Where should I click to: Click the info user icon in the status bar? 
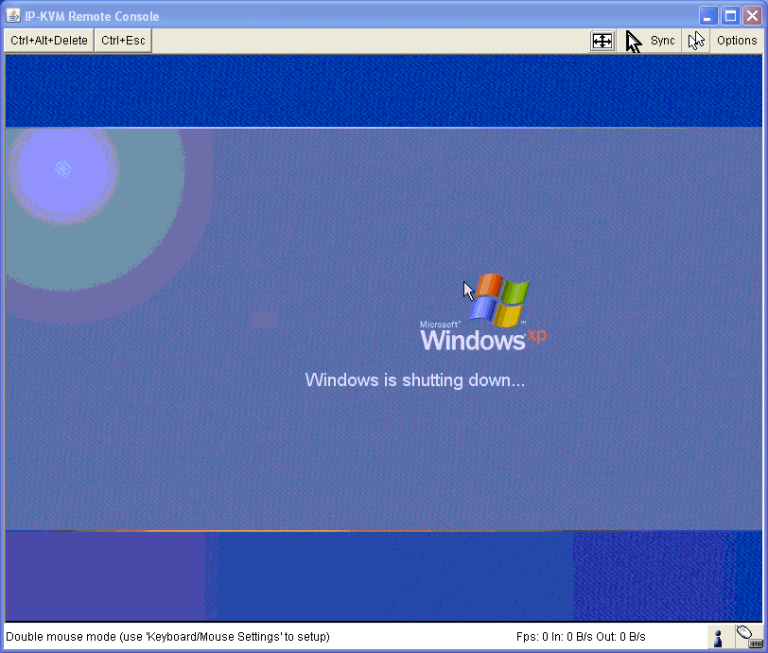[x=718, y=638]
